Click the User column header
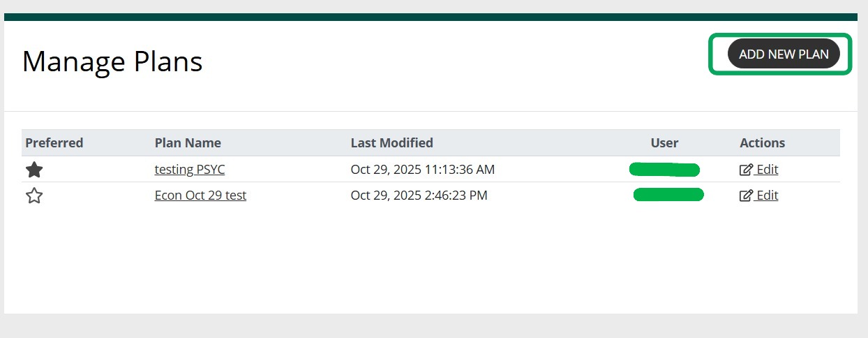This screenshot has height=338, width=868. point(664,143)
